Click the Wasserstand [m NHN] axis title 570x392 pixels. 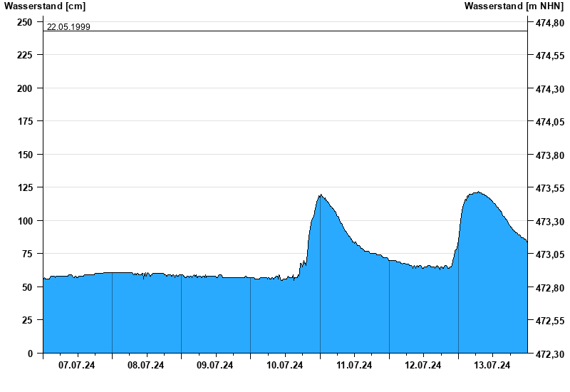[514, 6]
